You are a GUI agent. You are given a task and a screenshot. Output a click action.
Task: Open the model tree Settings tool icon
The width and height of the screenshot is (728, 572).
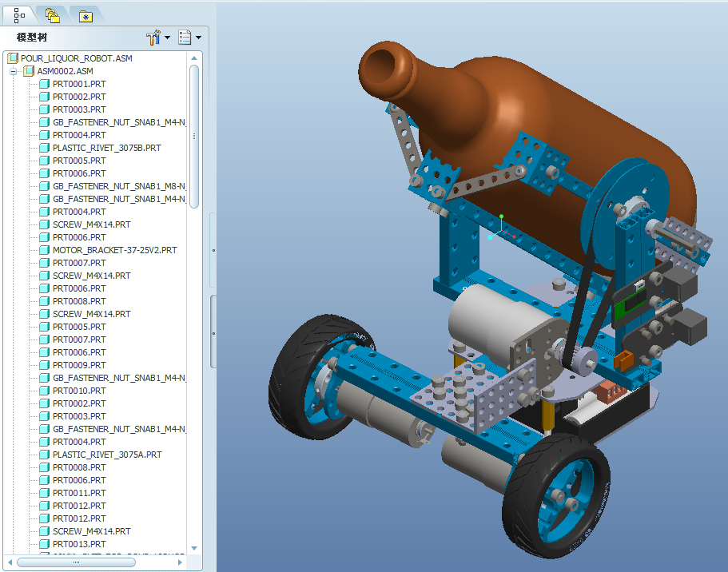pos(153,37)
